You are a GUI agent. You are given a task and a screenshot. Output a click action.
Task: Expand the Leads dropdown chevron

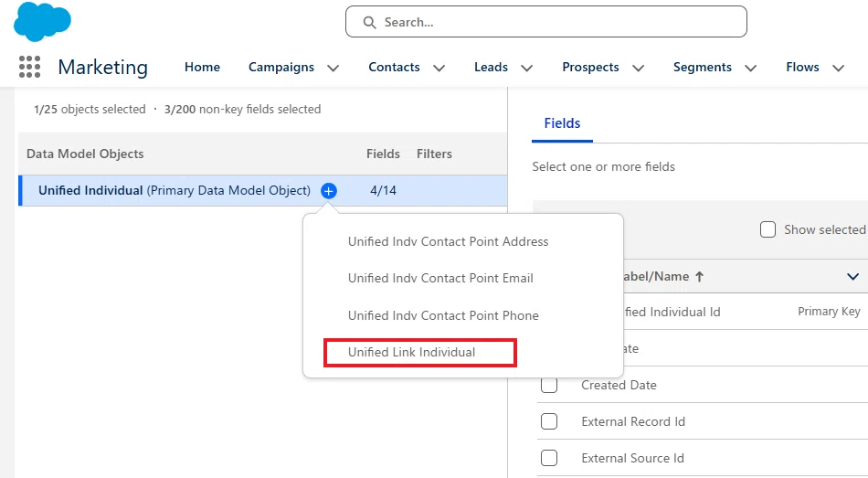pyautogui.click(x=526, y=69)
